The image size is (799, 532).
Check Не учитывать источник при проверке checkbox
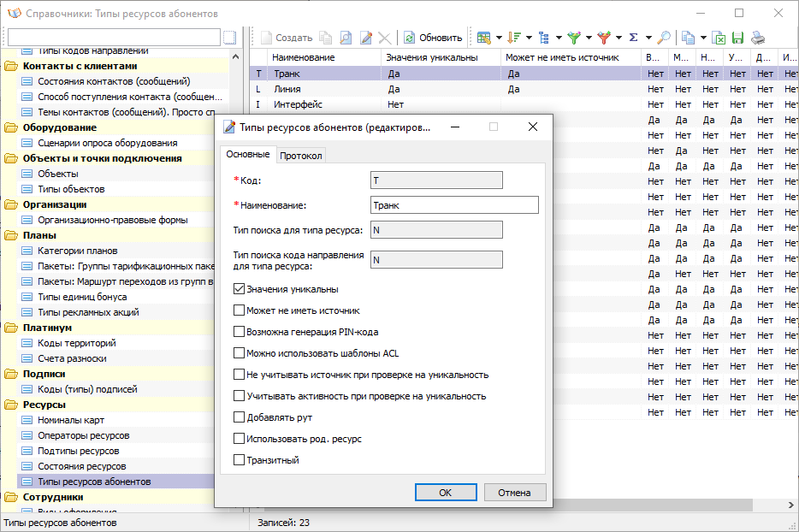[239, 375]
